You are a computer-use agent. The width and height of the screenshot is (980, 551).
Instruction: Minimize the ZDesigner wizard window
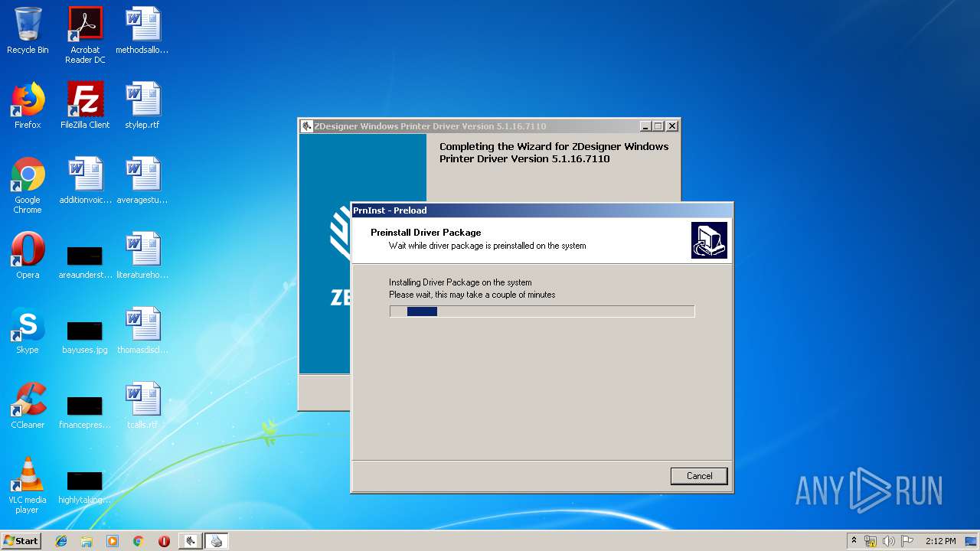(x=645, y=126)
